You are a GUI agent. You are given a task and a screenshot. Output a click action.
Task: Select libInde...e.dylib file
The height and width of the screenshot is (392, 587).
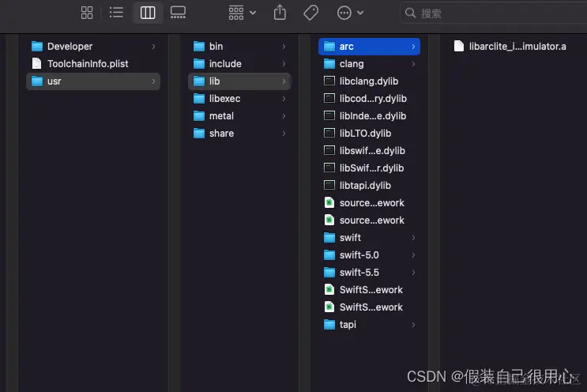coord(369,116)
